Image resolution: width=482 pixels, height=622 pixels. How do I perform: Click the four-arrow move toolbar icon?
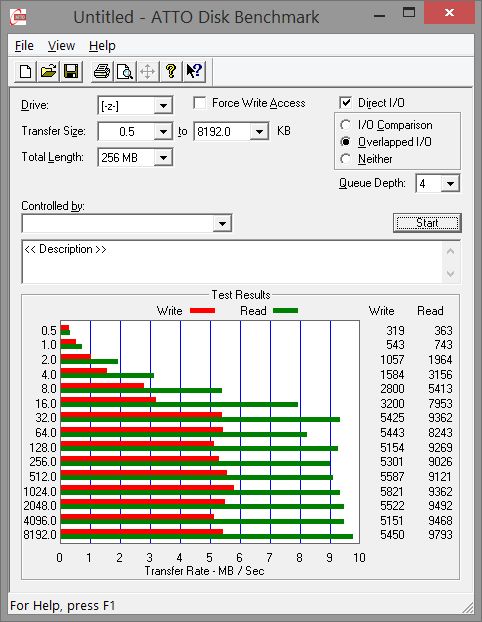[x=148, y=72]
